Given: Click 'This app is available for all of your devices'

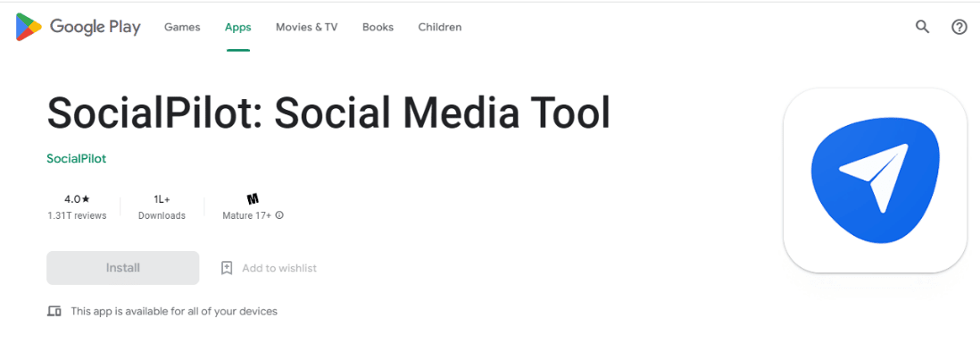Looking at the screenshot, I should tap(174, 311).
